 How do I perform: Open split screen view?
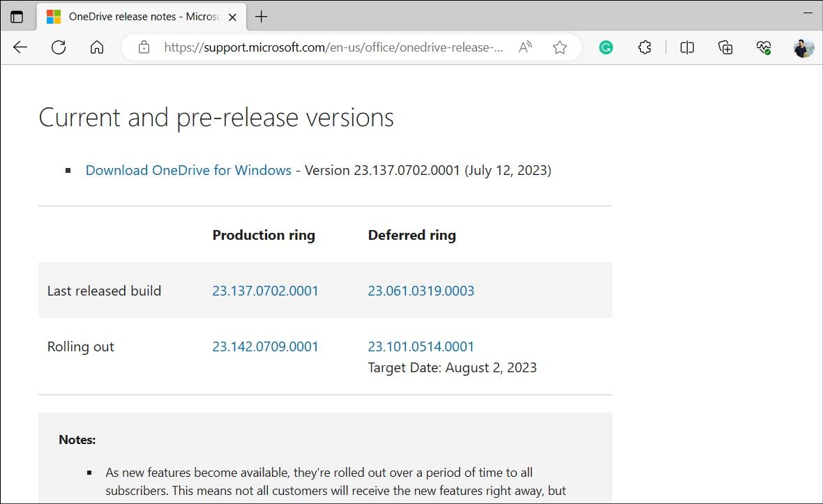click(x=686, y=47)
